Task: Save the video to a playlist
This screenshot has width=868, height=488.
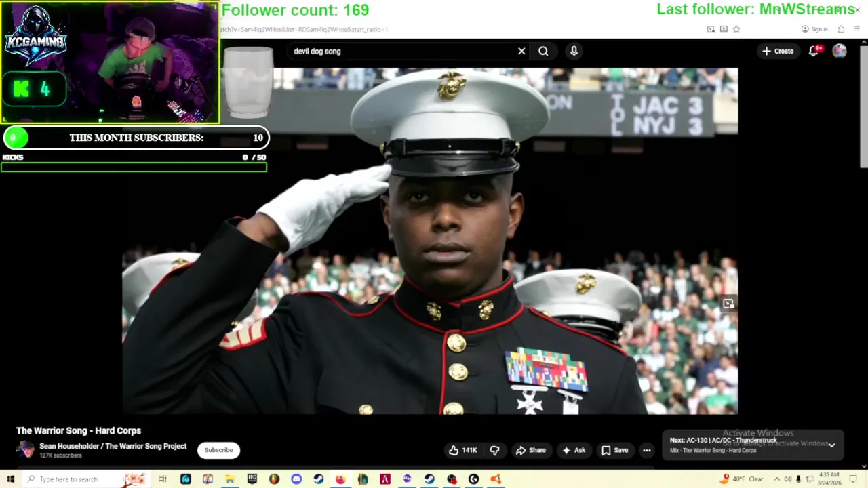Action: 614,450
